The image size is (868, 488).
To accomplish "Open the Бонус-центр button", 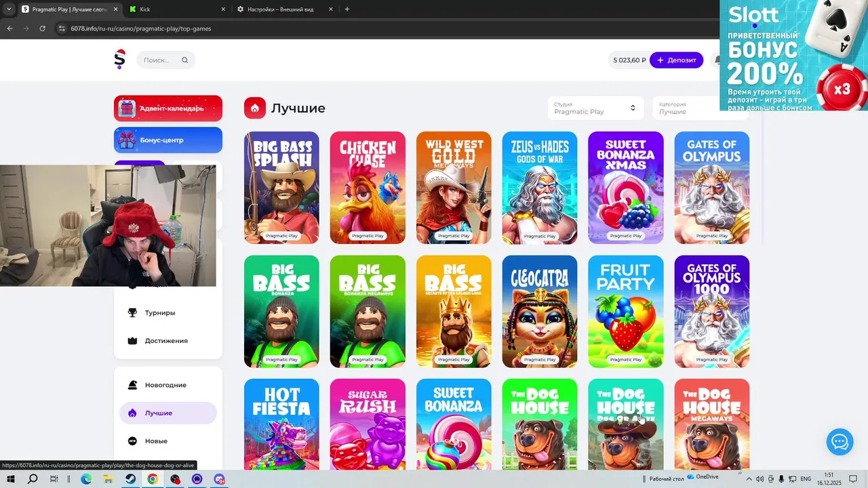I will tap(168, 140).
